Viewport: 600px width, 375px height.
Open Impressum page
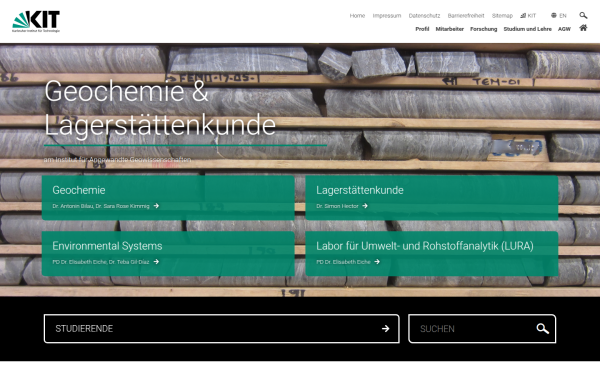tap(387, 16)
